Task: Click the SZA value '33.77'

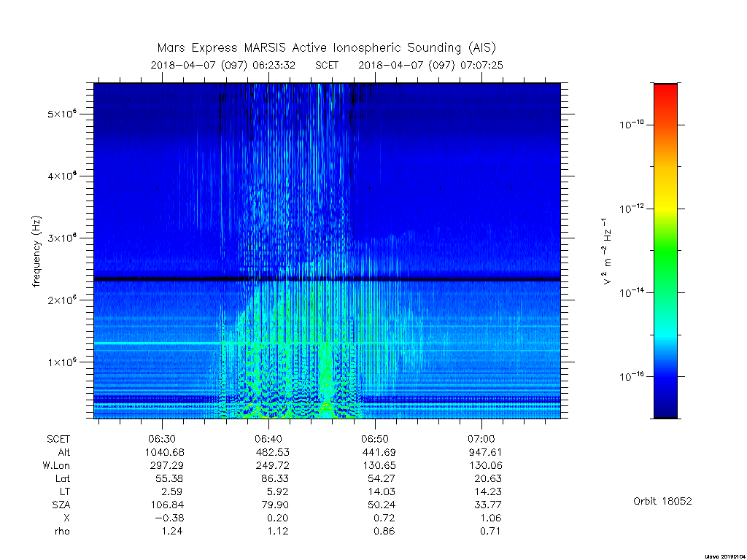Action: point(488,505)
